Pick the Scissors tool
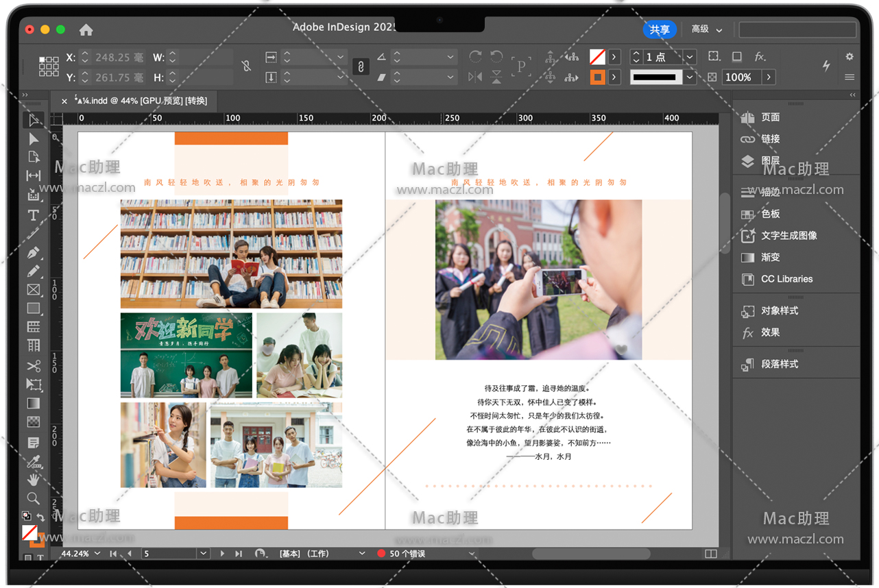 click(x=33, y=366)
